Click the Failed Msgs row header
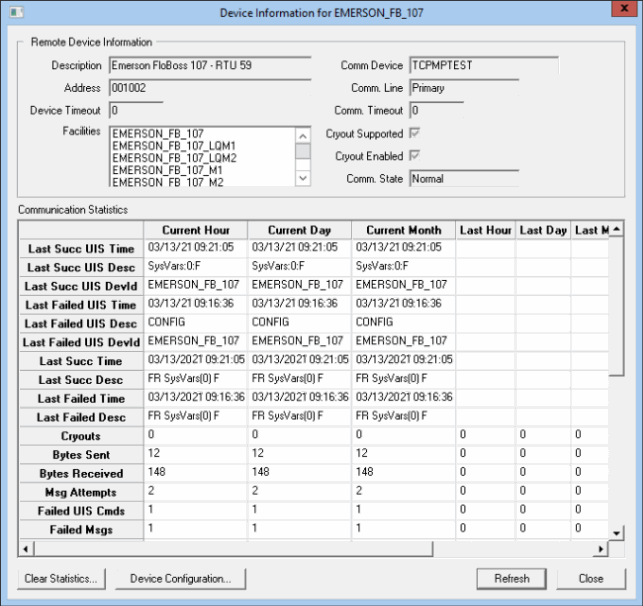This screenshot has width=643, height=606. pos(81,529)
